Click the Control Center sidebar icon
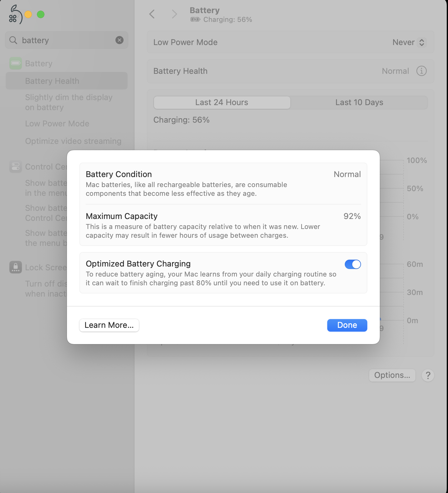This screenshot has width=448, height=493. pos(16,167)
